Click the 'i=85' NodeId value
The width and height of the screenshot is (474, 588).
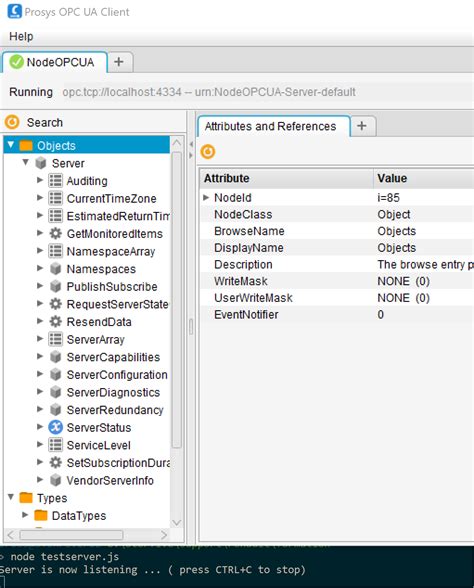(x=388, y=198)
